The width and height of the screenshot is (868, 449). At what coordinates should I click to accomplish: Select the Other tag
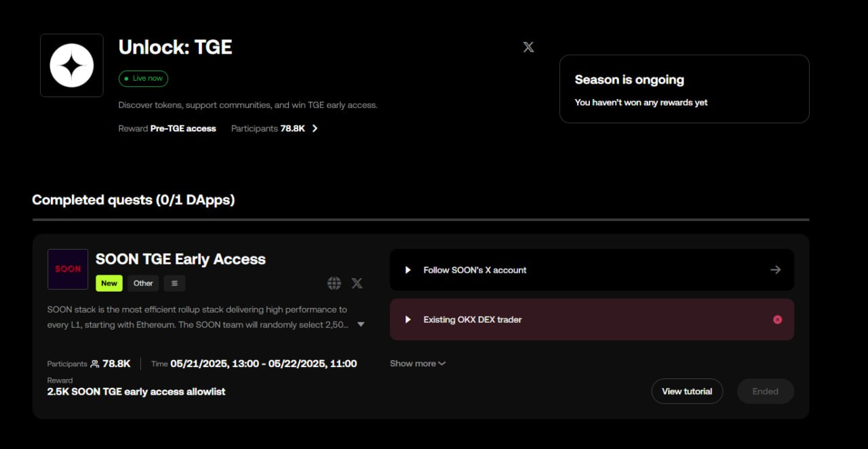pos(143,283)
